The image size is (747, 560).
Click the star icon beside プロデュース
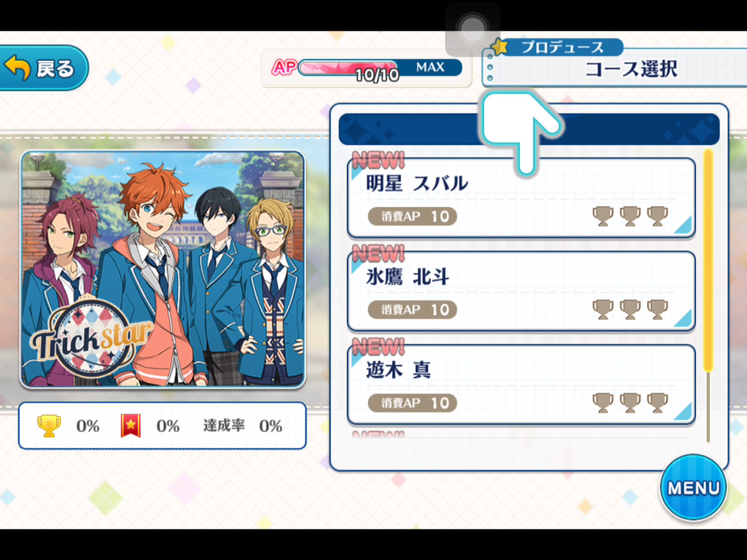click(499, 47)
